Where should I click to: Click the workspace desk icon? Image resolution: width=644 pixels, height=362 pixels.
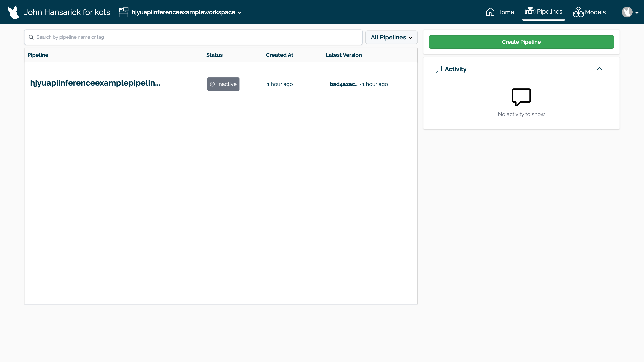click(x=123, y=12)
